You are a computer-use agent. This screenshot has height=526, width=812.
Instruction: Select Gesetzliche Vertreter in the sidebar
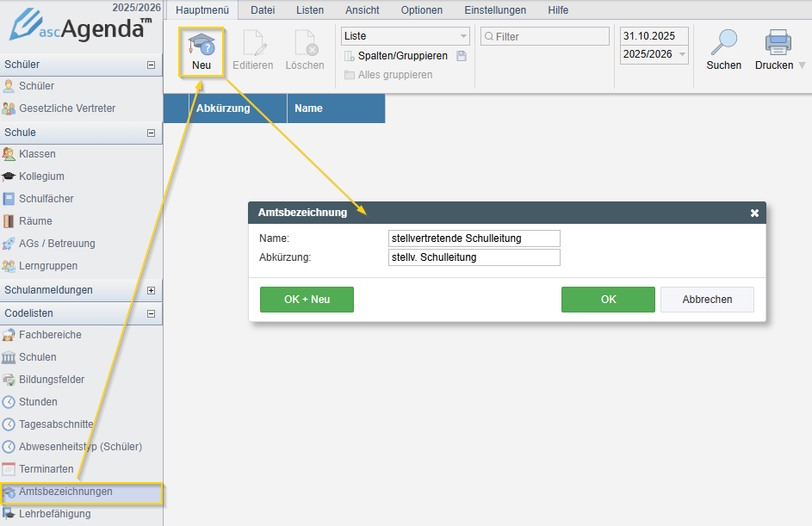(66, 108)
